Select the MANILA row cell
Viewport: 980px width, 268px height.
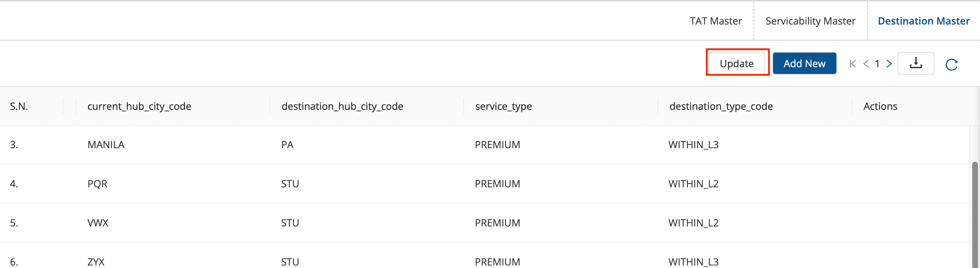click(x=106, y=144)
